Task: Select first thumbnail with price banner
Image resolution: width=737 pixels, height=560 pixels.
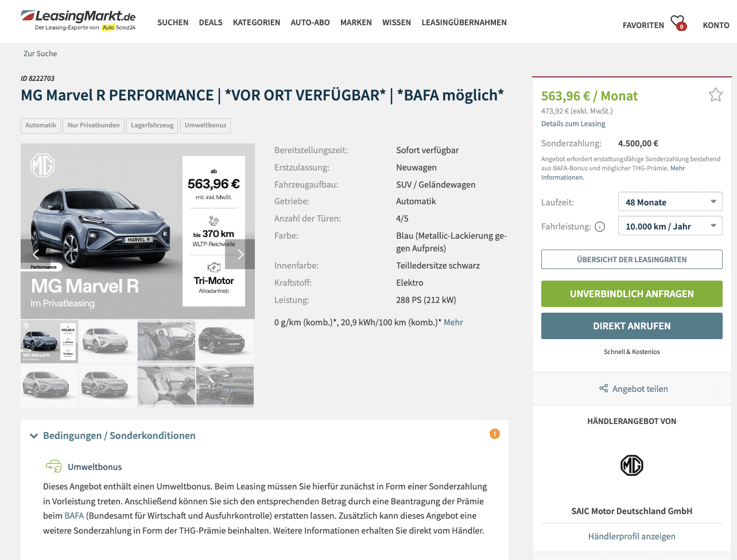Action: tap(49, 341)
